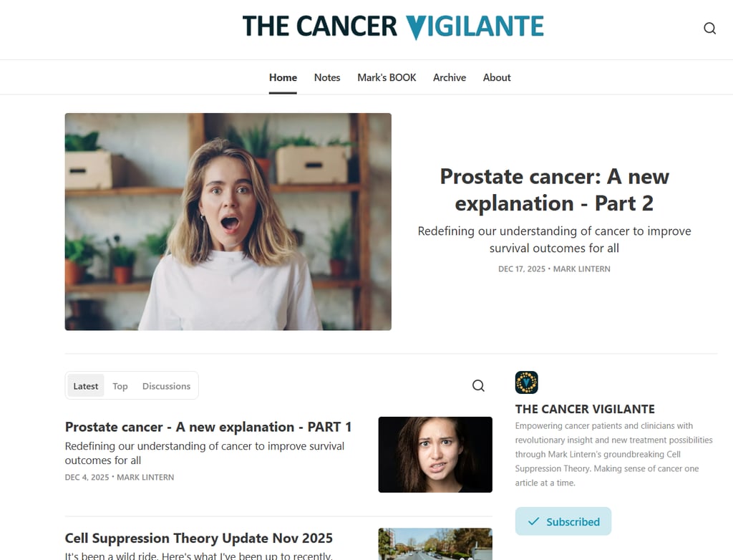Screen dimensions: 733x560
Task: Click the header search magnifier icon
Action: (x=709, y=29)
